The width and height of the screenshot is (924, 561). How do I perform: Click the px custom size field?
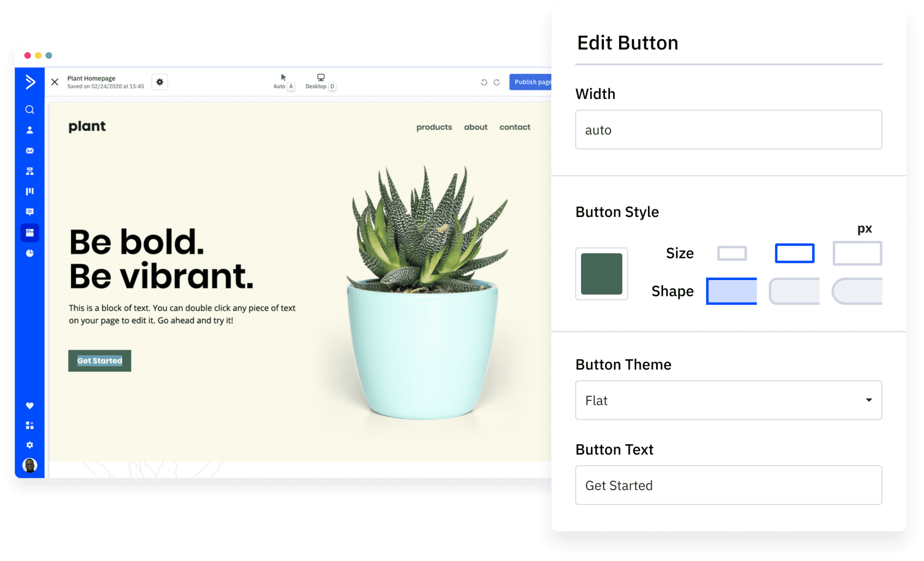click(857, 253)
